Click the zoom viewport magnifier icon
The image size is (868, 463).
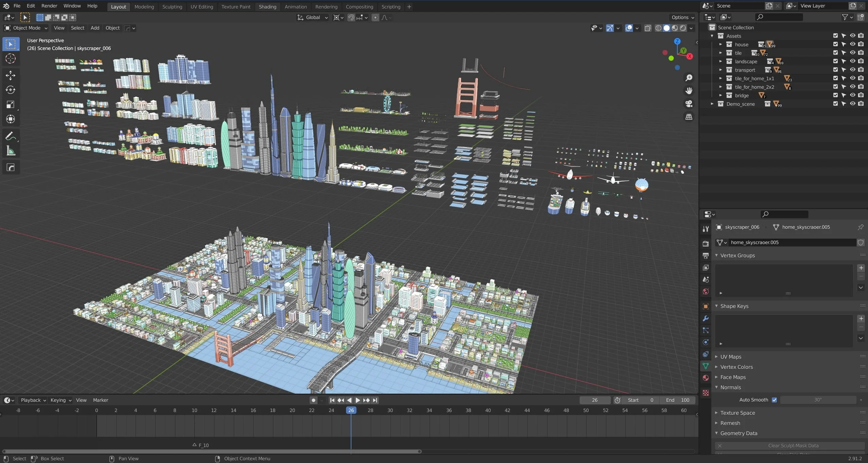click(689, 78)
